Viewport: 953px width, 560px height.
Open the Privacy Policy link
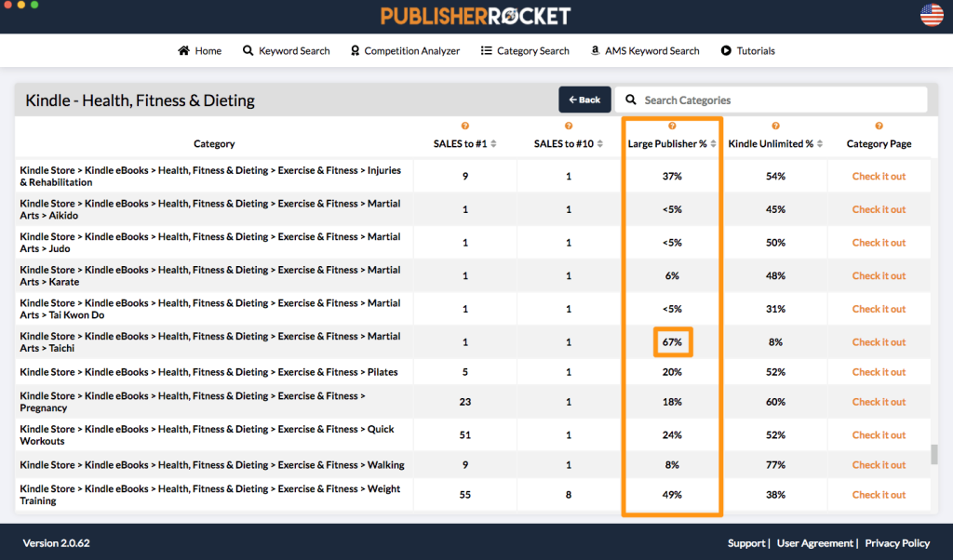[897, 543]
